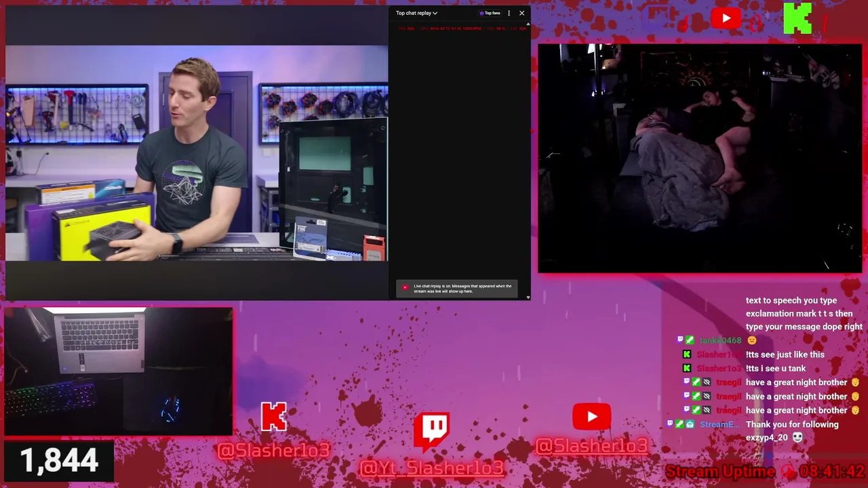Click the YouTube icon in the replay notice
This screenshot has height=488, width=868.
405,287
